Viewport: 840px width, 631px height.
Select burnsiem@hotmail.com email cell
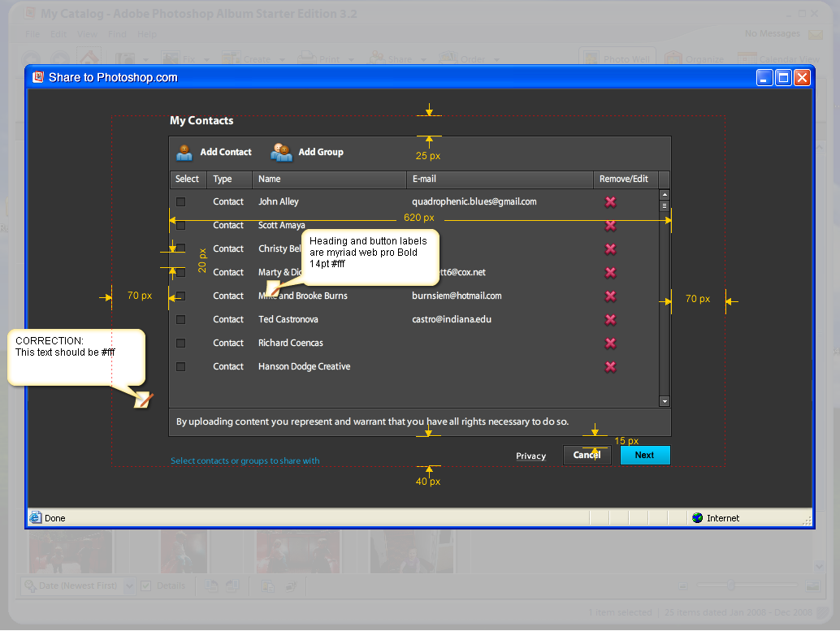[x=457, y=296]
